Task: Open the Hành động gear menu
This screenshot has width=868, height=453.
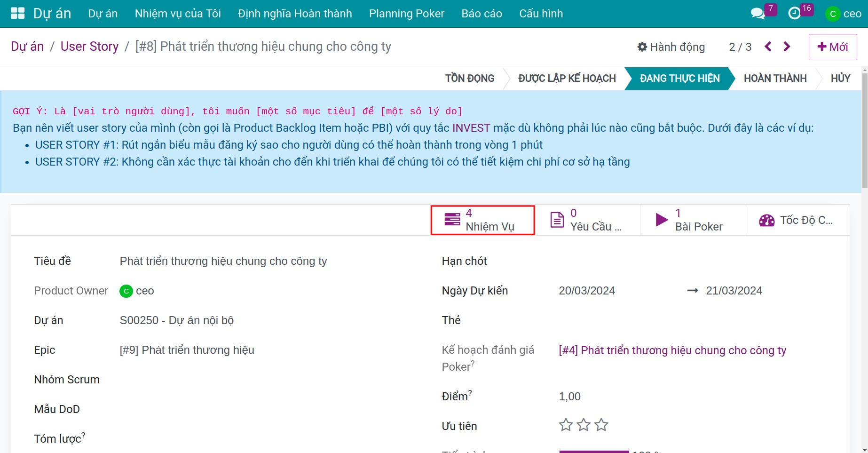Action: point(671,47)
